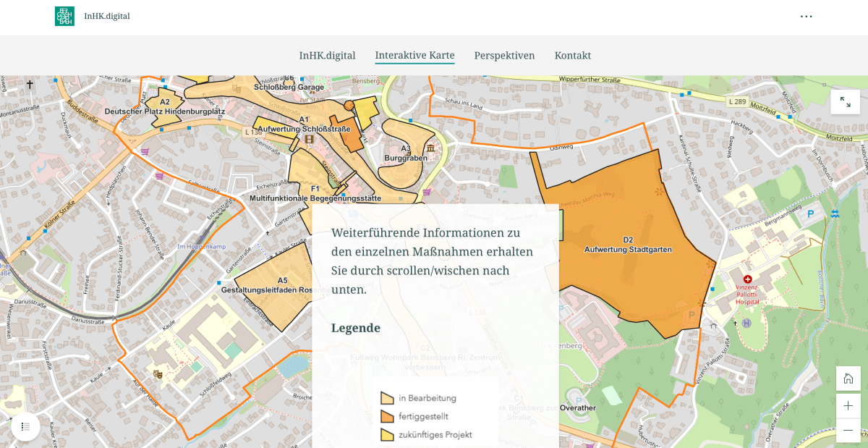Switch to the InHK.digital tab
This screenshot has height=448, width=868.
click(x=327, y=56)
